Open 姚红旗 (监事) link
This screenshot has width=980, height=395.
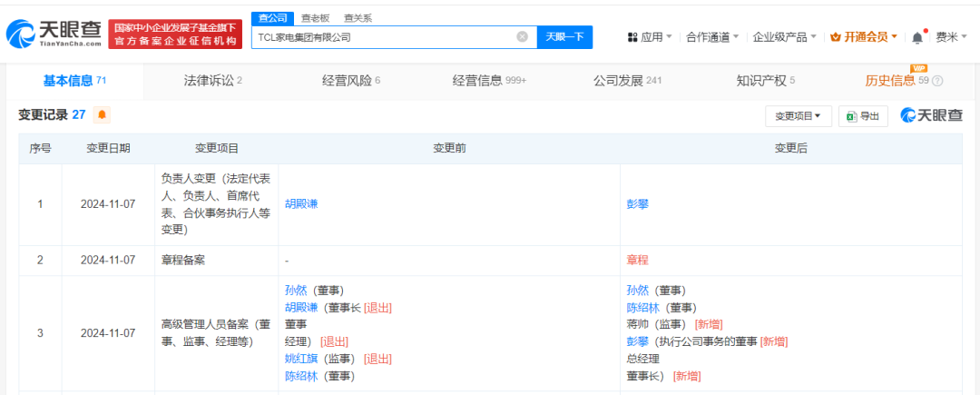(x=301, y=359)
